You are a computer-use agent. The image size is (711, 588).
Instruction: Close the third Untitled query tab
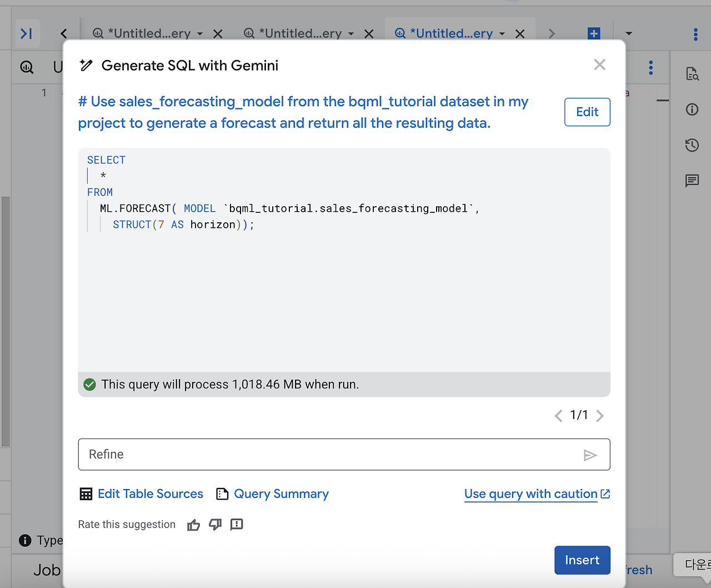[520, 34]
